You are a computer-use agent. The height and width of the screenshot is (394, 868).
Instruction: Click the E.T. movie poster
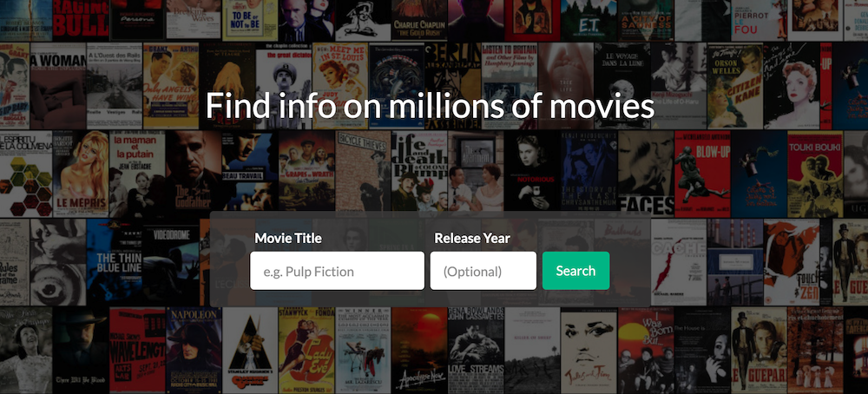pos(589,20)
